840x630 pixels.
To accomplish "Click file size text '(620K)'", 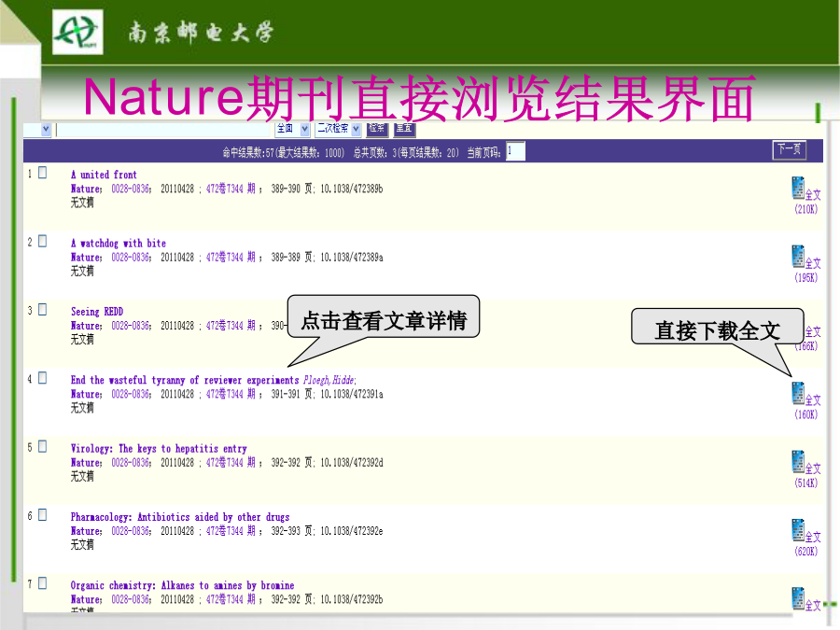I will [x=806, y=552].
